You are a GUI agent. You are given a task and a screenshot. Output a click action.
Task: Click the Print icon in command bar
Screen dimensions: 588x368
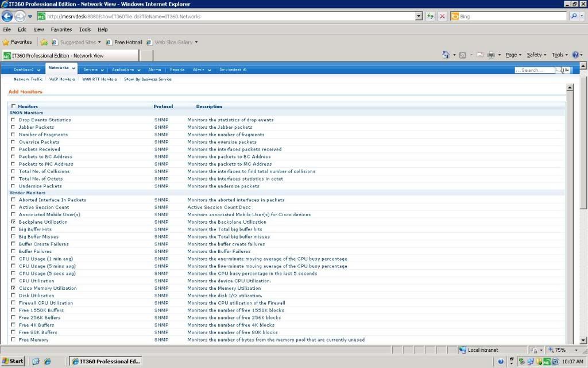(491, 55)
